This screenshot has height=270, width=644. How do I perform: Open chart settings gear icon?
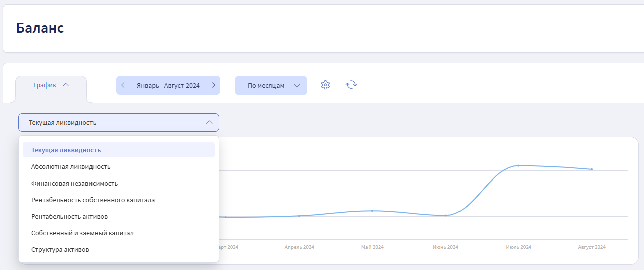coord(325,85)
